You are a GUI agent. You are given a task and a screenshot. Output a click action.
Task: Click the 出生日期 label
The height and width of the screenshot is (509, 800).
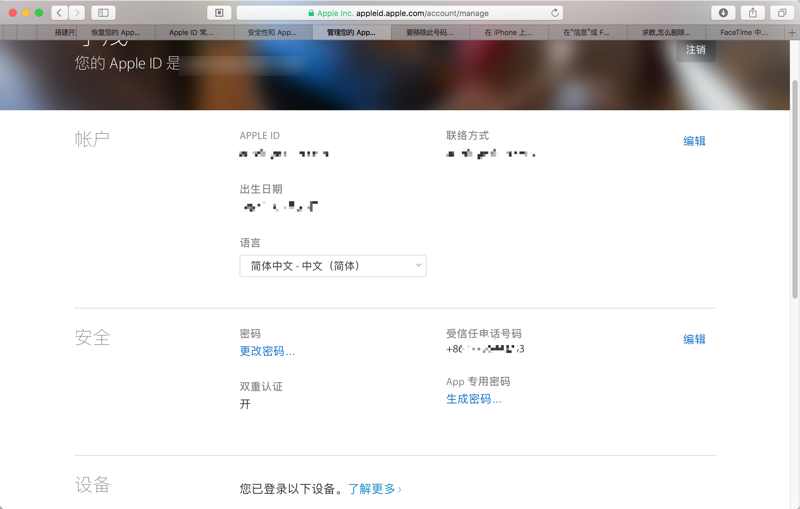coord(261,189)
